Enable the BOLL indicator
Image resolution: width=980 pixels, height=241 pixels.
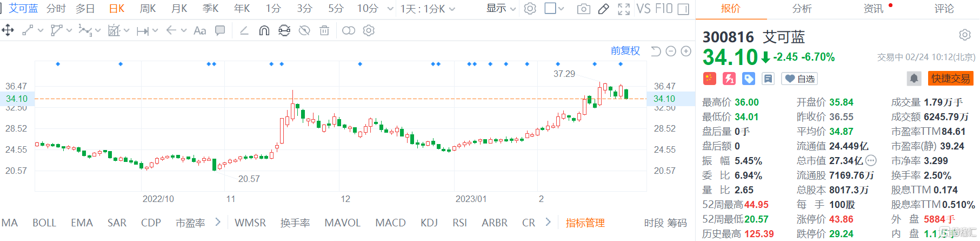coord(44,223)
